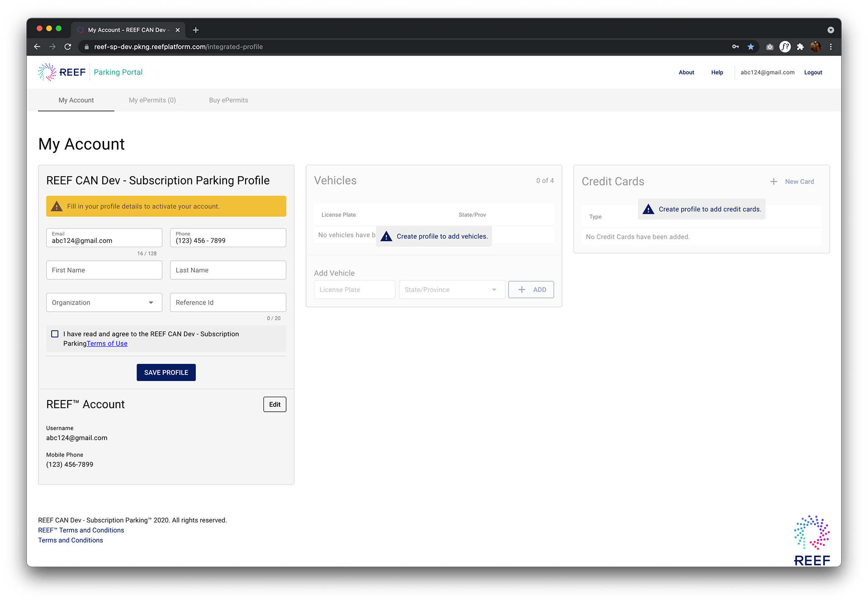
Task: Open REEF Terms and Conditions footer link
Action: (81, 530)
